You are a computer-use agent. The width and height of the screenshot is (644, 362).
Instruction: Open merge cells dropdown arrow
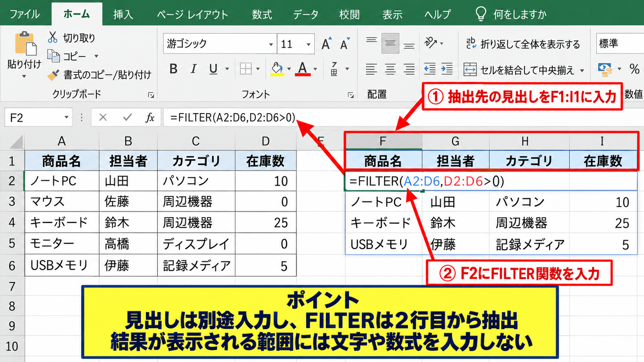click(582, 70)
